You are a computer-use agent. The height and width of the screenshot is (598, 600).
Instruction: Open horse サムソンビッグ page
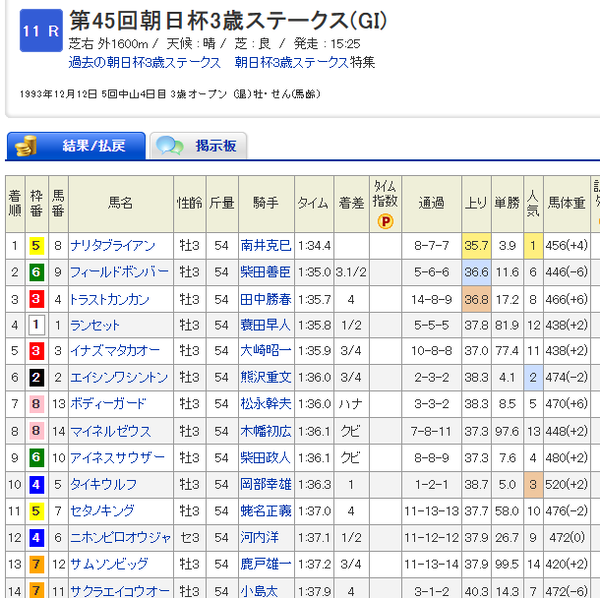click(109, 564)
